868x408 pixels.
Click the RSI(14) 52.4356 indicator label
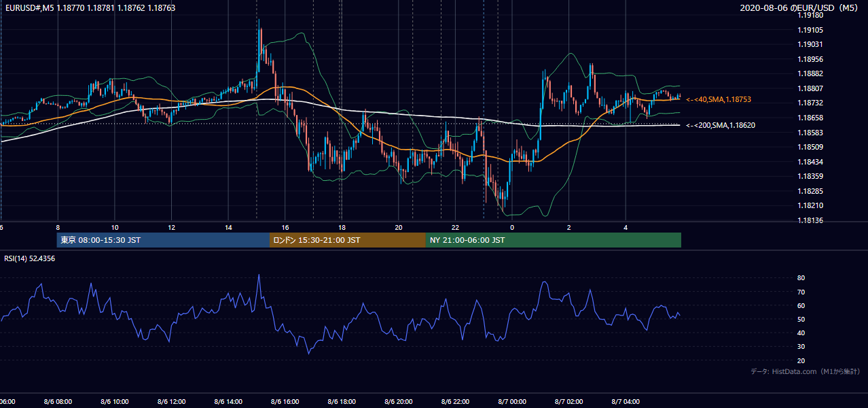[x=30, y=258]
